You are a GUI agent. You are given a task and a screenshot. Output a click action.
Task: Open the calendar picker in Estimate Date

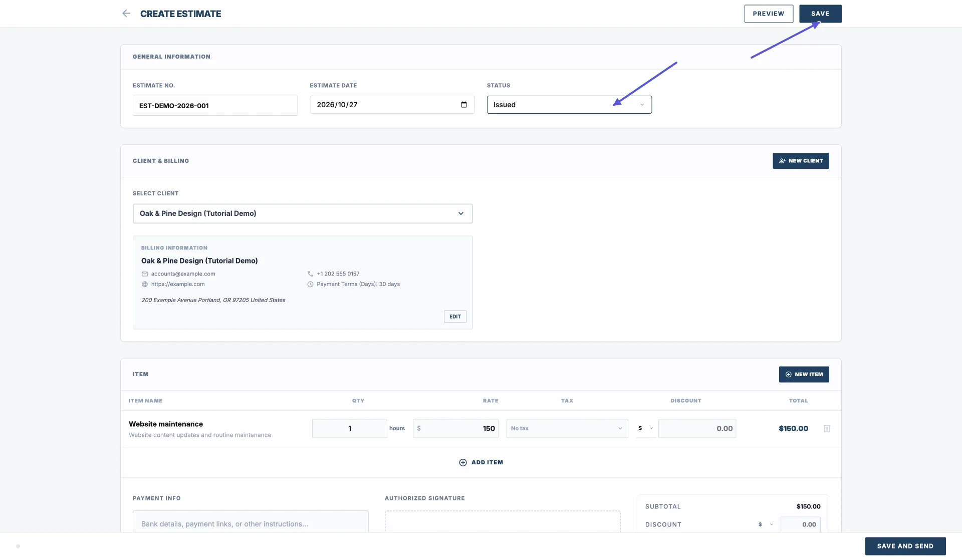tap(463, 105)
